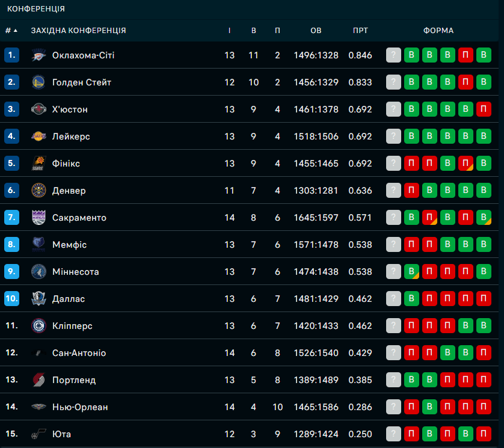
Task: Click the rank 7 badge for Сакраменто
Action: coord(12,218)
